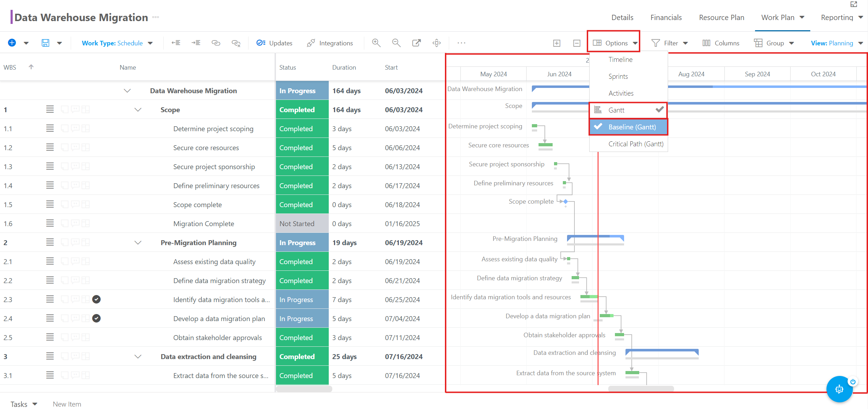Open the more actions ellipsis in toolbar

pyautogui.click(x=461, y=43)
